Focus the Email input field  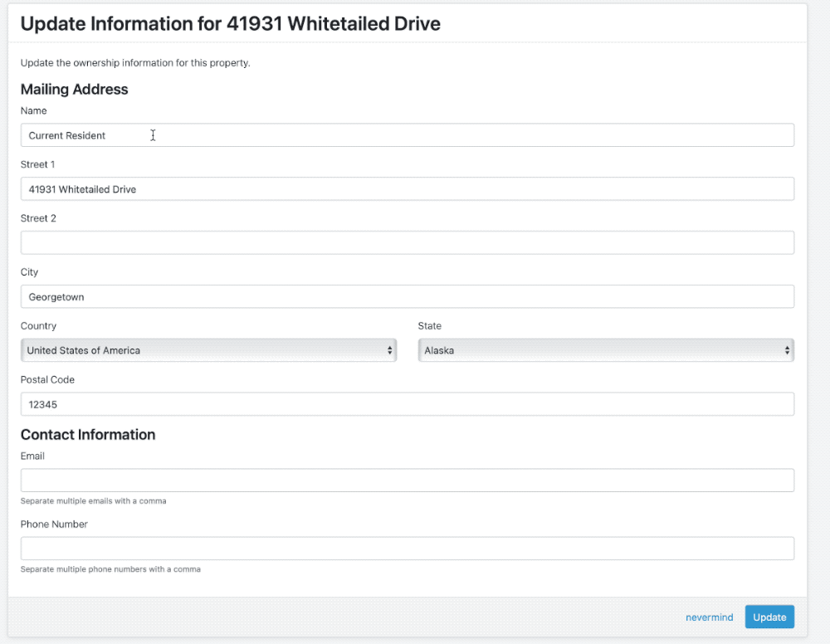click(407, 481)
